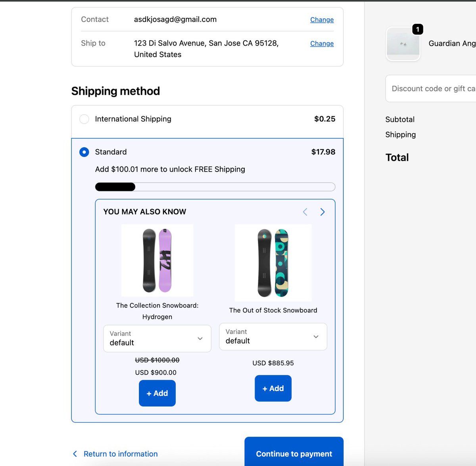Show previous recommended product with left chevron
The width and height of the screenshot is (476, 466).
305,212
